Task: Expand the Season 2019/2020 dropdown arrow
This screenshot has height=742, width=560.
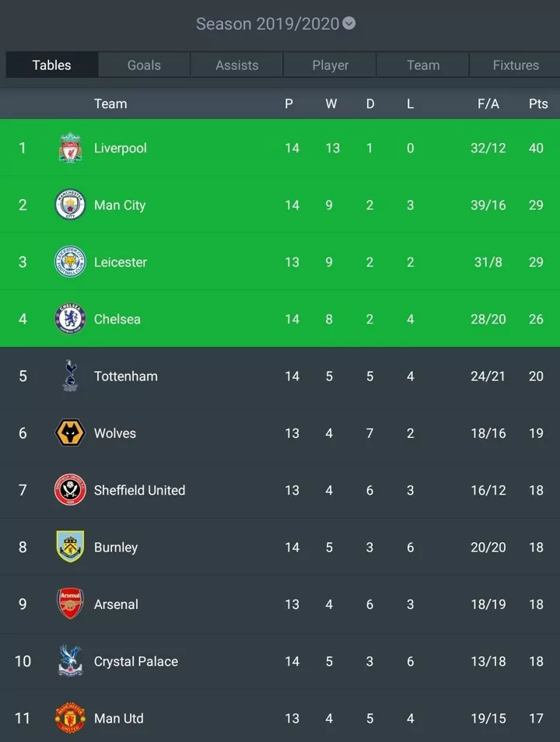Action: coord(349,23)
